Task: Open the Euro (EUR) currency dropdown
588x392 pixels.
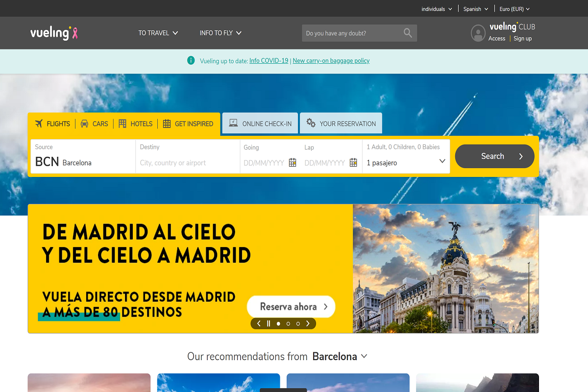Action: (514, 9)
